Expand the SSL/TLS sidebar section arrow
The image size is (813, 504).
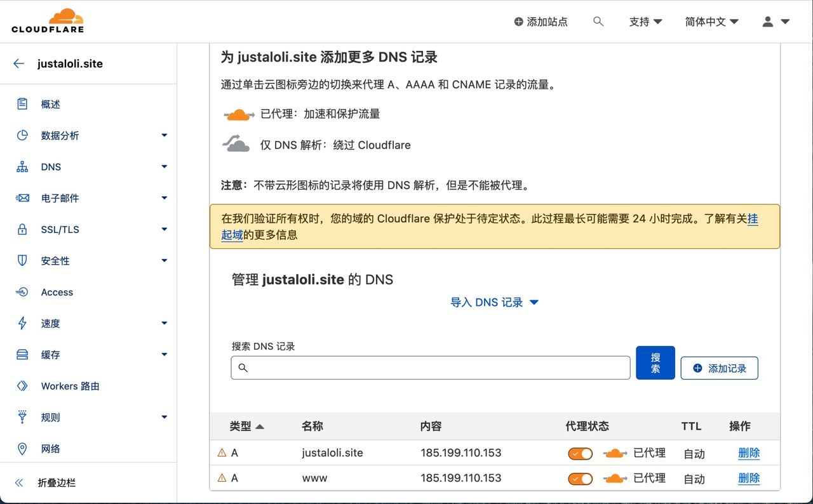pos(165,229)
